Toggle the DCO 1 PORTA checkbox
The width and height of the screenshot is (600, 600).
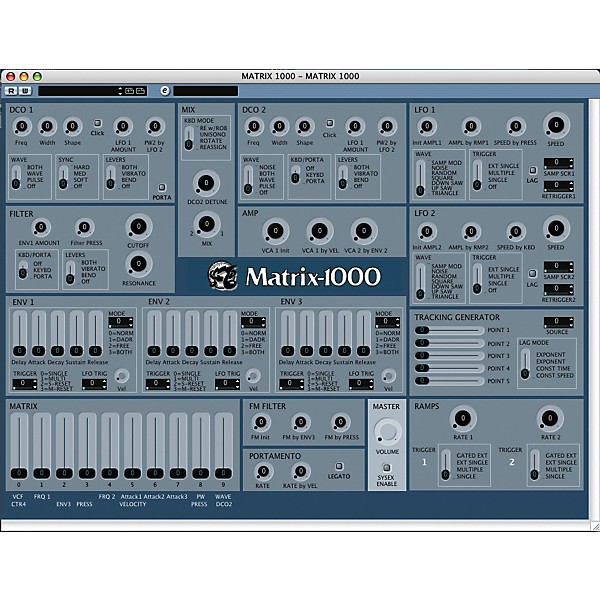[x=162, y=187]
